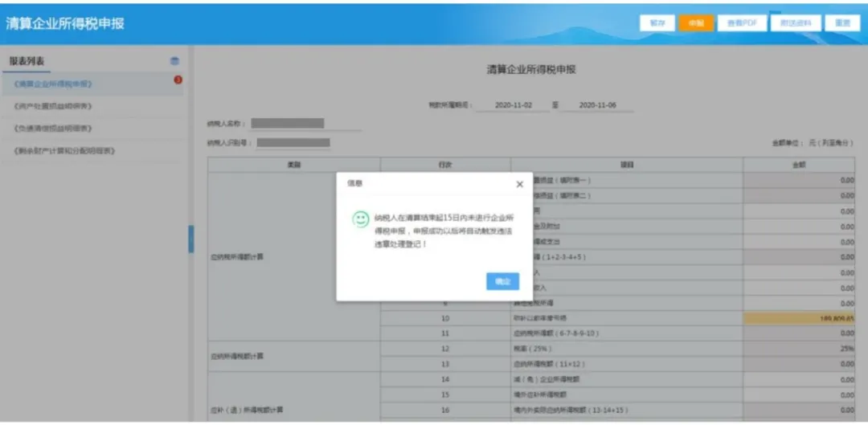
Task: Click start date field 2020-11-02
Action: pos(513,105)
